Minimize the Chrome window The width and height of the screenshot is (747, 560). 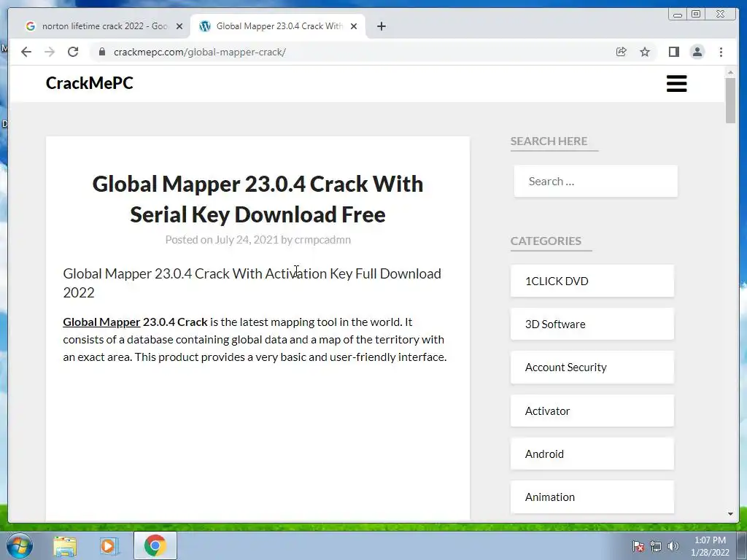point(678,15)
